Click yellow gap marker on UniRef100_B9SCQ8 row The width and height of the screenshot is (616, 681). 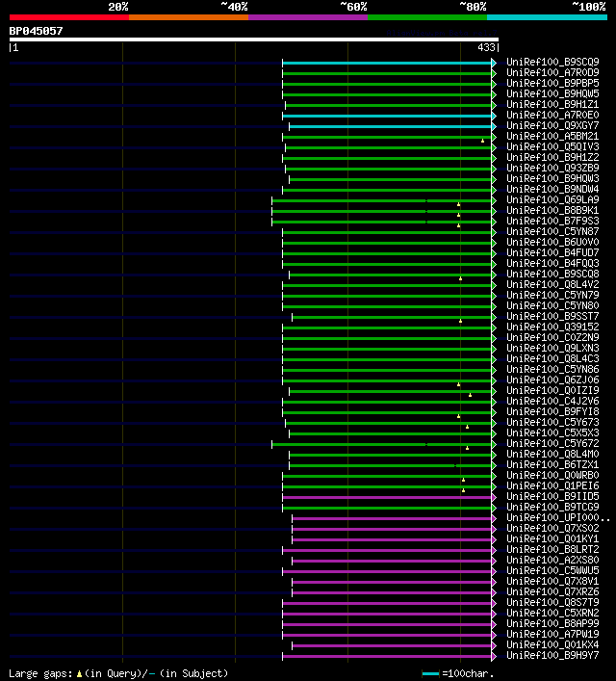(x=461, y=278)
